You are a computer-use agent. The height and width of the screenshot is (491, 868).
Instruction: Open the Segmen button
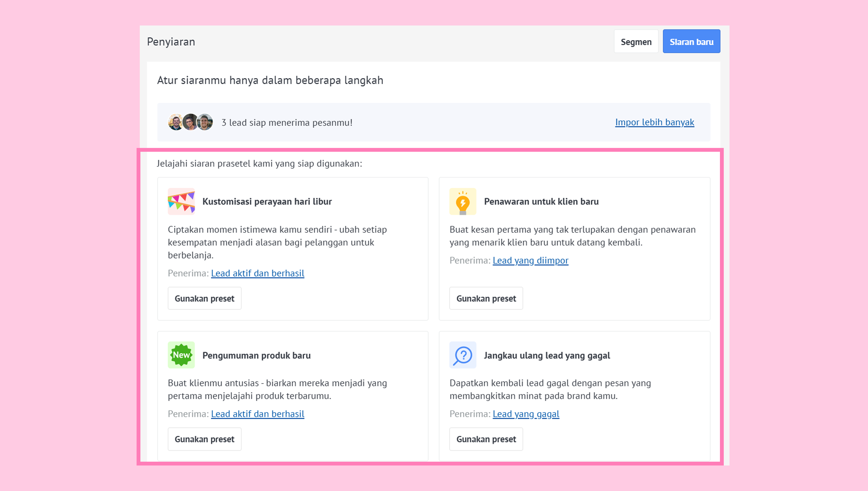[636, 41]
